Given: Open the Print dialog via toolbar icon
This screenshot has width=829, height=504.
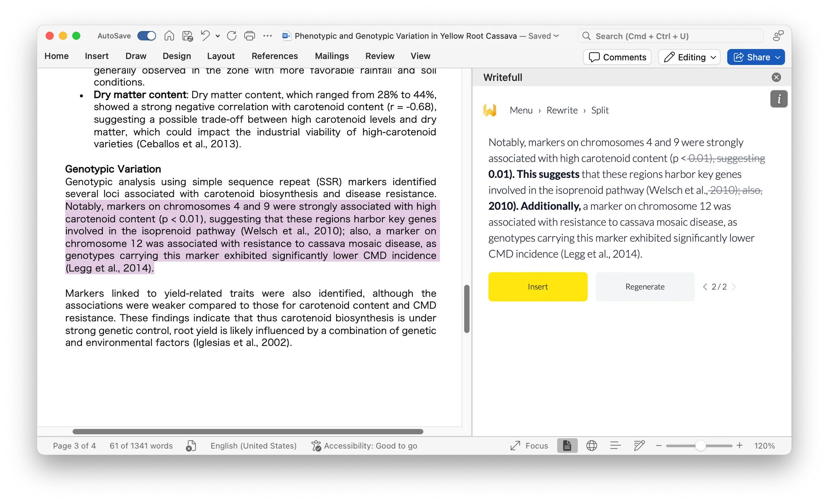Looking at the screenshot, I should (249, 36).
